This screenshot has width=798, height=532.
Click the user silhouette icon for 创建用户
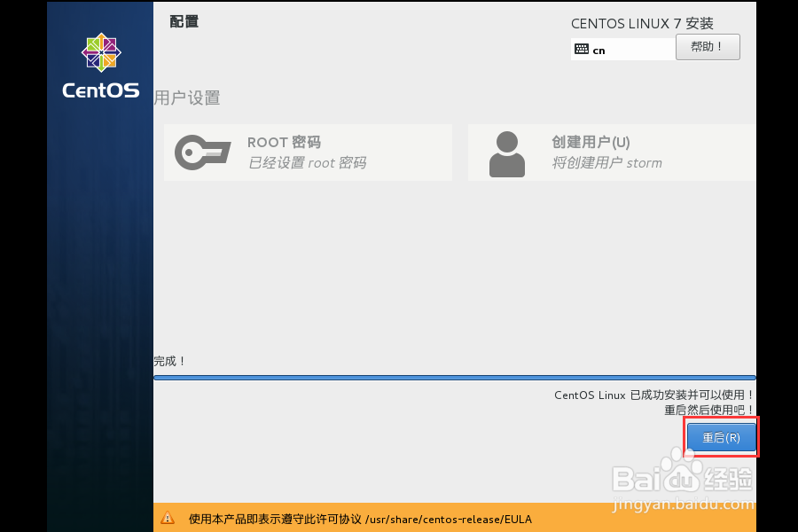click(x=506, y=152)
